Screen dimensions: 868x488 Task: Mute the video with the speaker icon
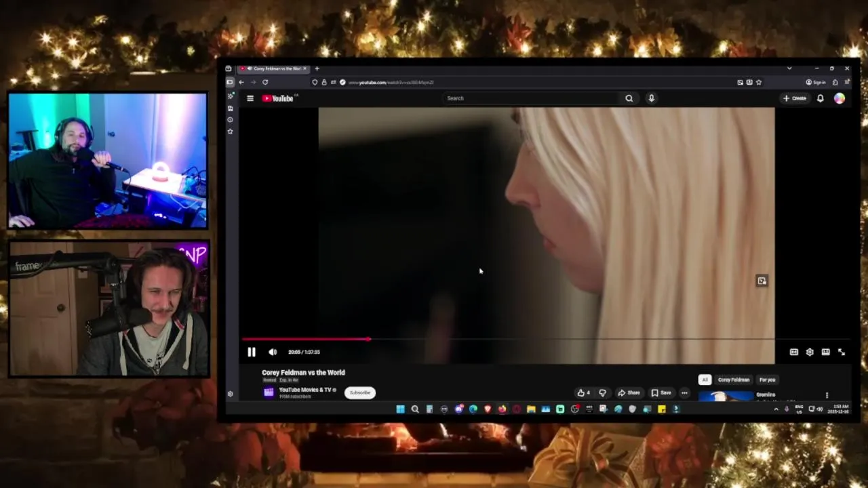(273, 352)
